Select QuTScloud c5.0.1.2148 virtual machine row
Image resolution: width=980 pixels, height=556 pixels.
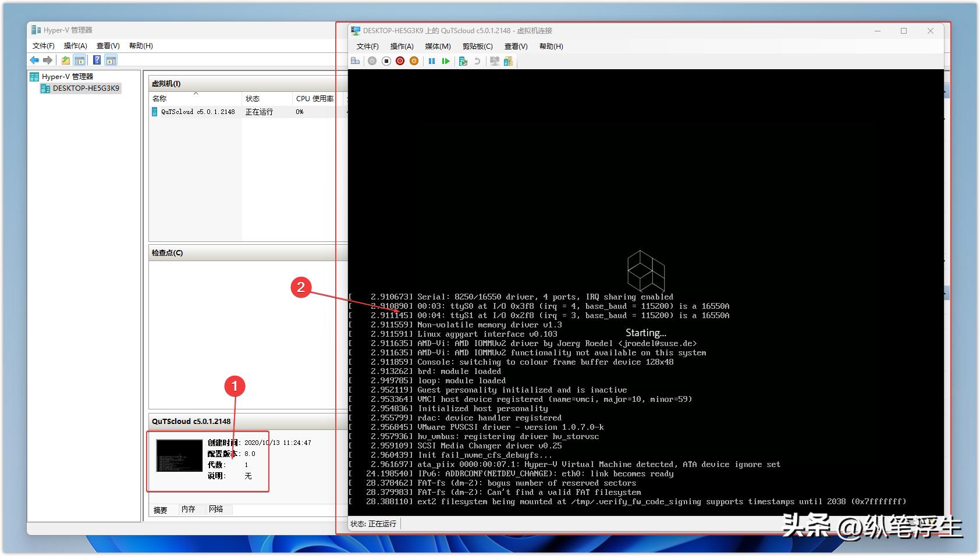click(198, 112)
